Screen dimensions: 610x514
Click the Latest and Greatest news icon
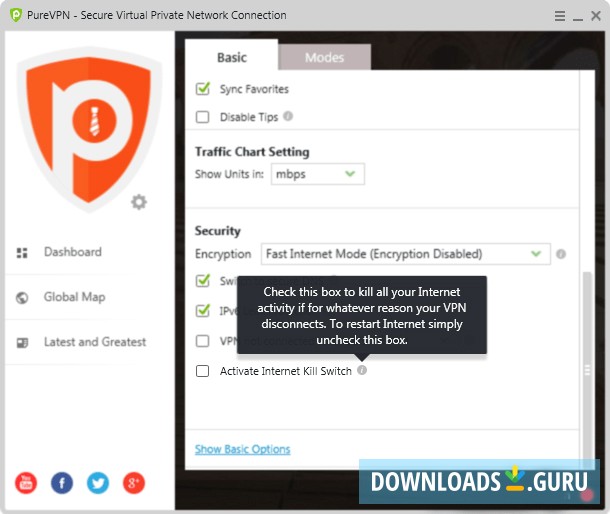pos(22,342)
